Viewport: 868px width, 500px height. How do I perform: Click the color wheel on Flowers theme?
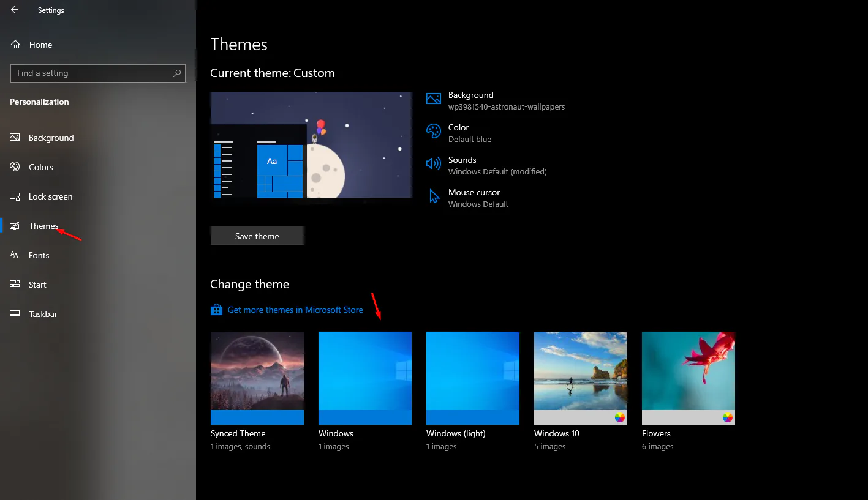click(727, 417)
